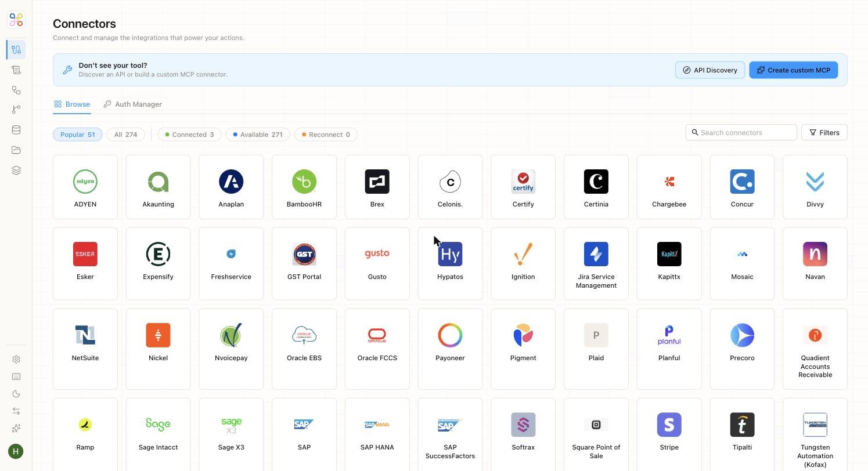Open the GST Portal connector
This screenshot has height=471, width=868.
coord(304,263)
